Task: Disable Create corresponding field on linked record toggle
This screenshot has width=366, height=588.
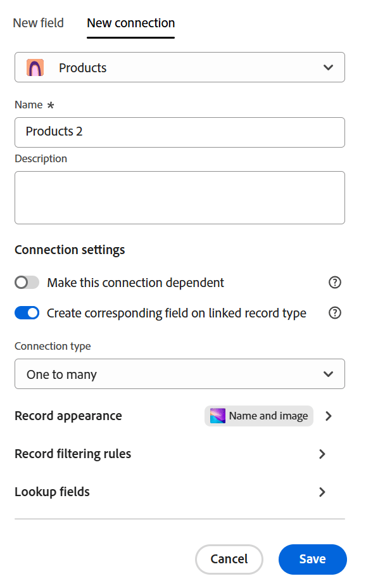Action: point(27,313)
